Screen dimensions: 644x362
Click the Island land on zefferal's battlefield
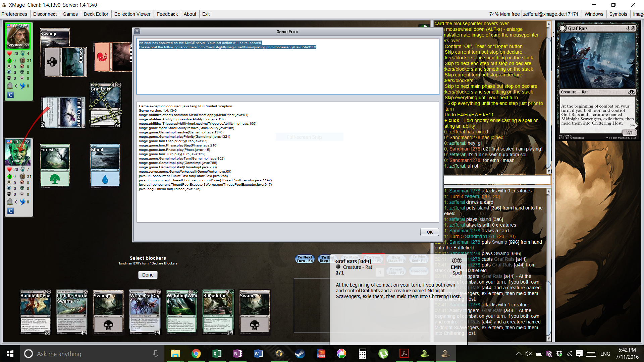tap(105, 166)
